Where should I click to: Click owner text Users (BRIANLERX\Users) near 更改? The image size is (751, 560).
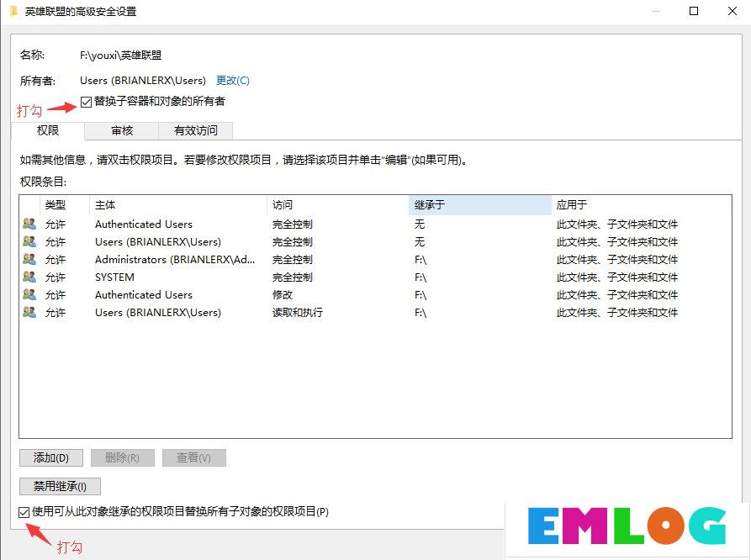click(143, 81)
